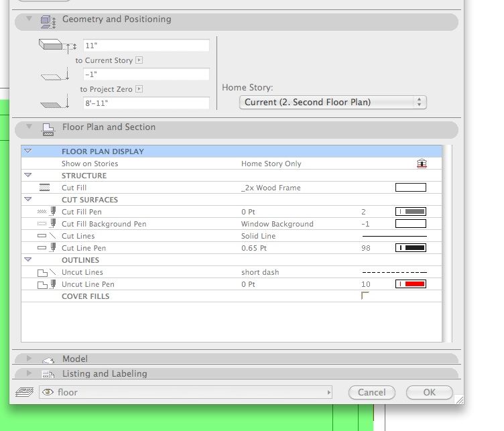Click the red Uncut Line Pen swatch
Screen dimensions: 504x431
pos(411,284)
